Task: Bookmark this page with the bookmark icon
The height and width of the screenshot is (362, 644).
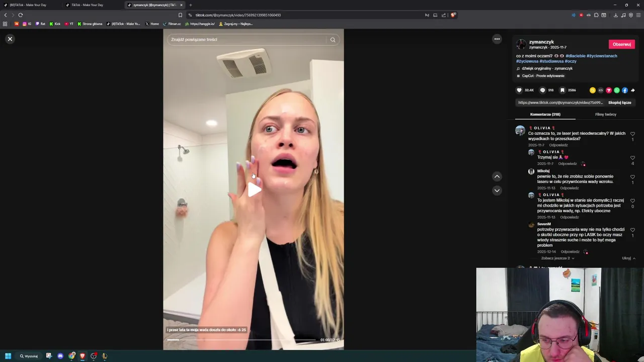Action: point(180,15)
